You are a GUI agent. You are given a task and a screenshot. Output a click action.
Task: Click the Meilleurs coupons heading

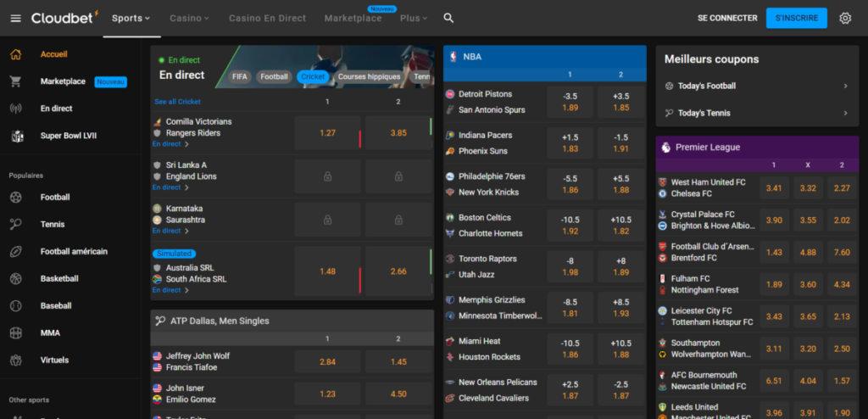coord(711,59)
